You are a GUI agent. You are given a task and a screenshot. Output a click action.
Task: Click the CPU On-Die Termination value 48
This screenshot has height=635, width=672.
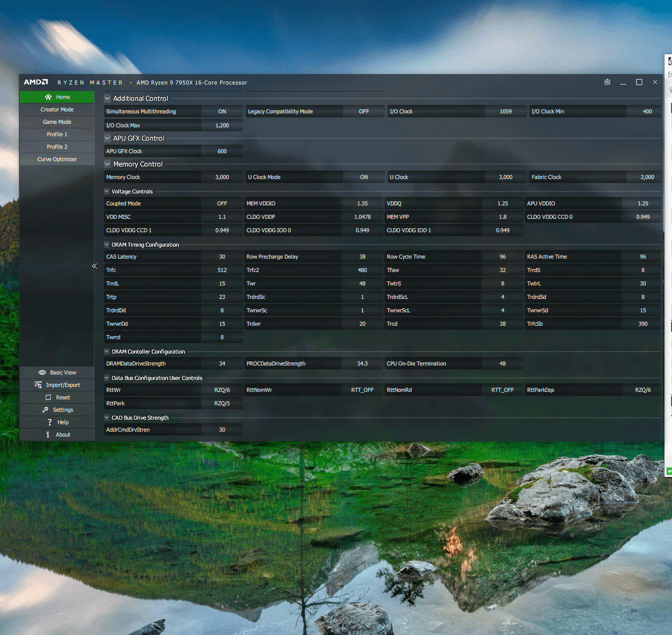(x=503, y=363)
